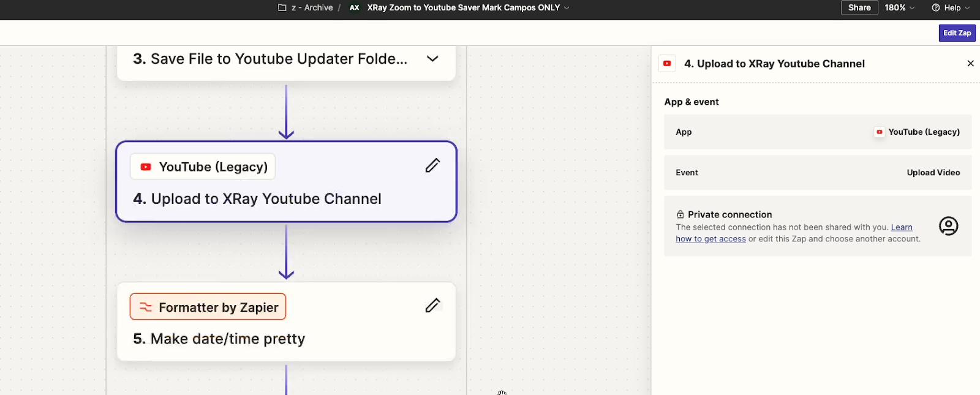
Task: Select step 4 Upload to XRay Youtube Channel card
Action: coord(286,182)
